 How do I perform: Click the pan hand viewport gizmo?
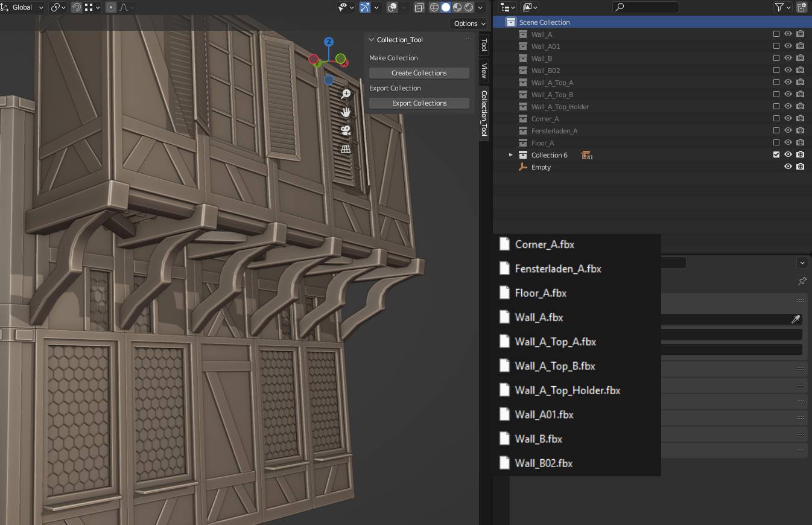[x=346, y=112]
